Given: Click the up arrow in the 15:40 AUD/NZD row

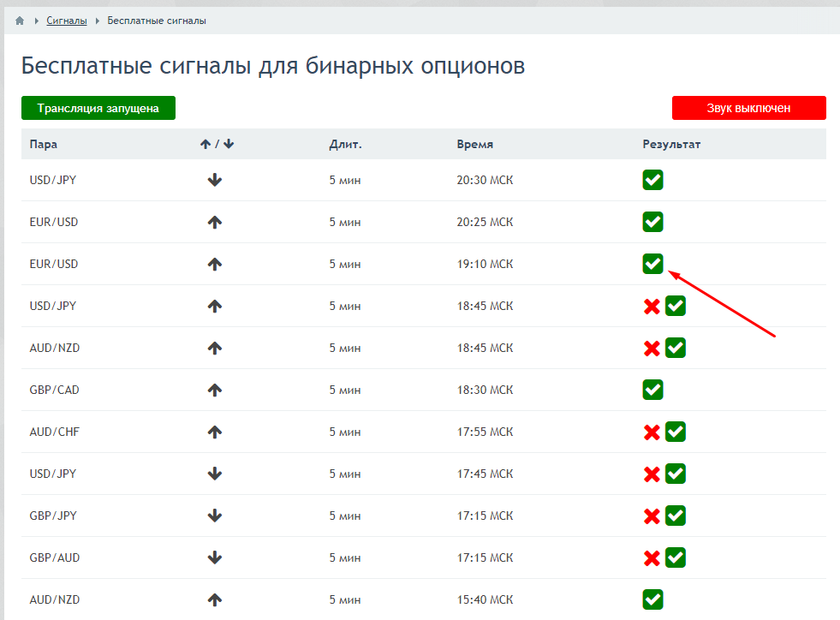Looking at the screenshot, I should click(x=215, y=599).
